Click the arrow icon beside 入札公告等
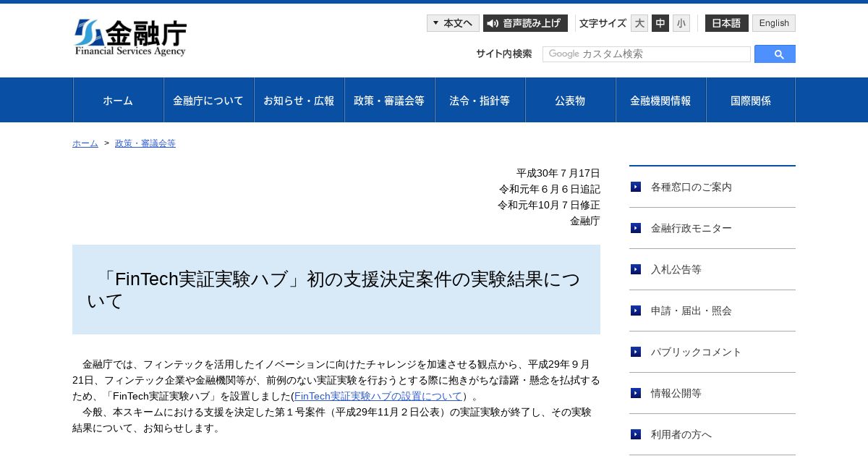This screenshot has width=868, height=456. (x=636, y=269)
